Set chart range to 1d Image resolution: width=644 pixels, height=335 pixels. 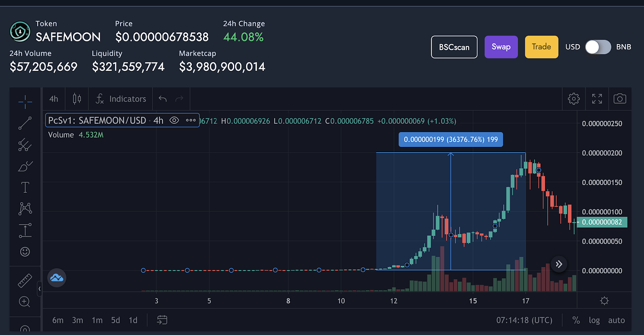pos(133,320)
